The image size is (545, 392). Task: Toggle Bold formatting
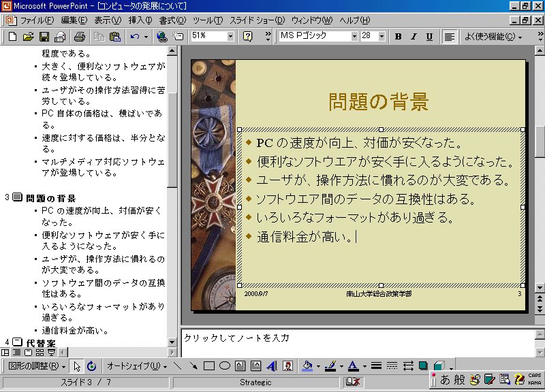[x=399, y=37]
